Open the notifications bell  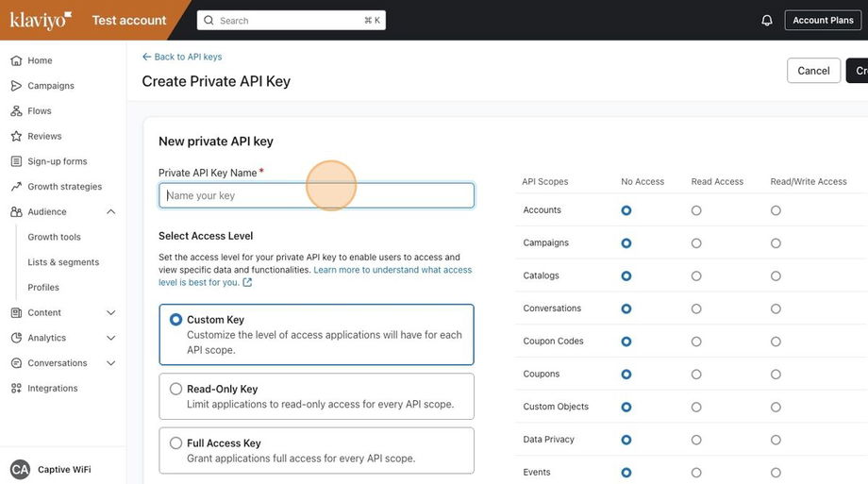point(767,20)
